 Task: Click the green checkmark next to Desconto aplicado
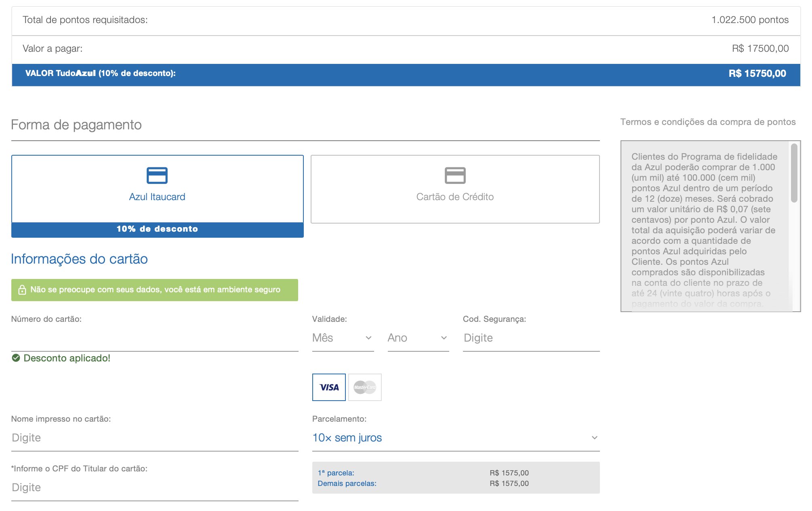click(16, 358)
